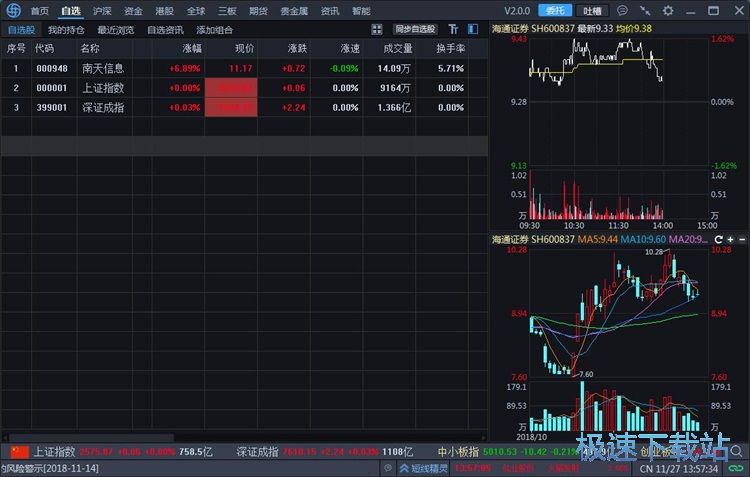This screenshot has width=750, height=477.
Task: Click stock code 000948
Action: pyautogui.click(x=52, y=68)
